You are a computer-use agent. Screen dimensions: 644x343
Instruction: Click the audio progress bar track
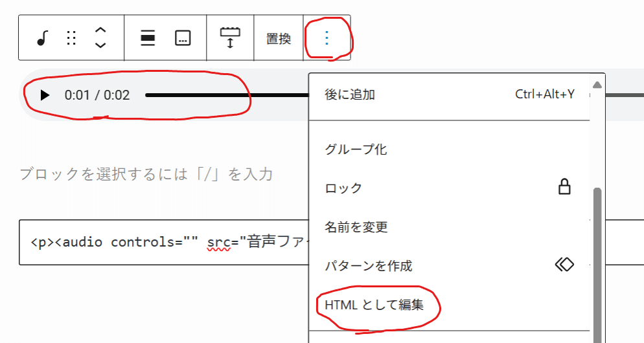pos(227,95)
